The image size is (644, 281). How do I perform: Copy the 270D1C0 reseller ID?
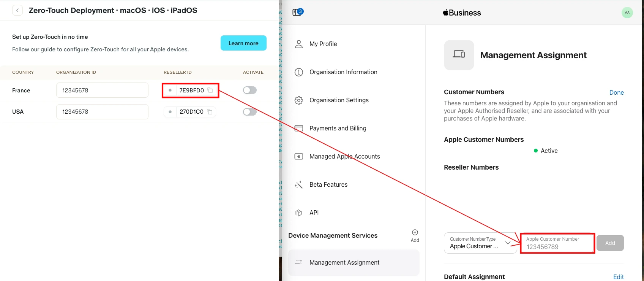(210, 112)
